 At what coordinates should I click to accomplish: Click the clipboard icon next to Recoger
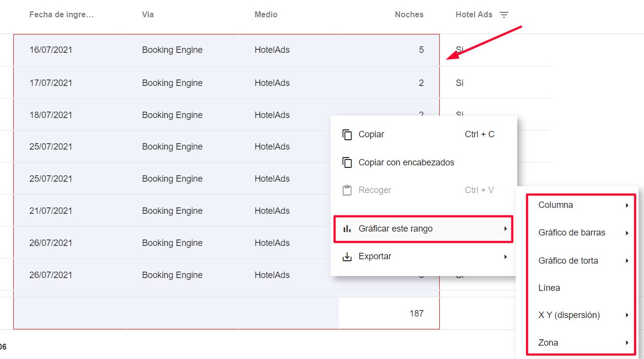(x=347, y=190)
